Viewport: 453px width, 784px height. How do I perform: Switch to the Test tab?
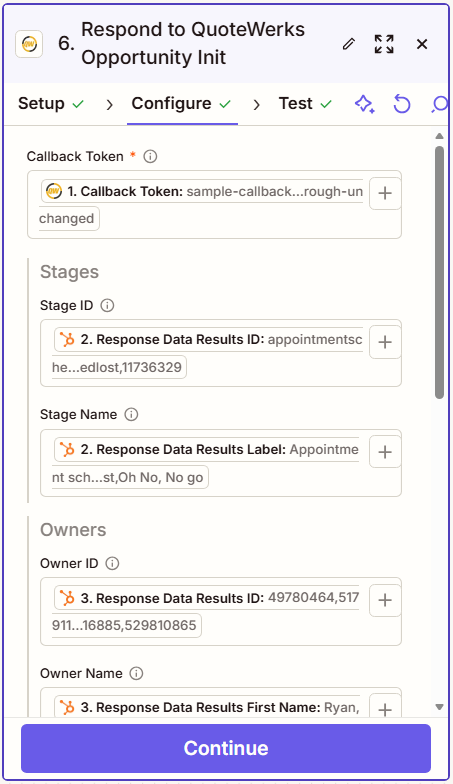click(305, 104)
